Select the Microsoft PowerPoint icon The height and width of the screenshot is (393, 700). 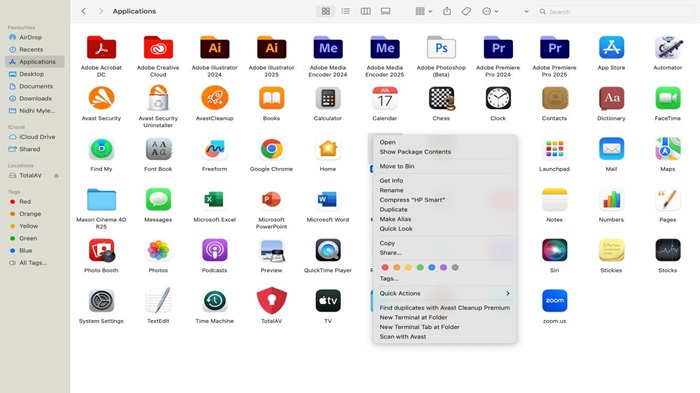(x=271, y=199)
